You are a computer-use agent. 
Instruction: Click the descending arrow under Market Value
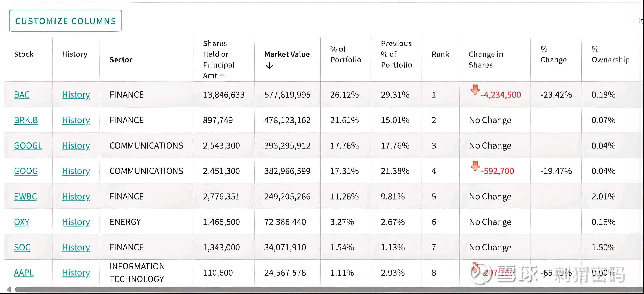(x=269, y=66)
